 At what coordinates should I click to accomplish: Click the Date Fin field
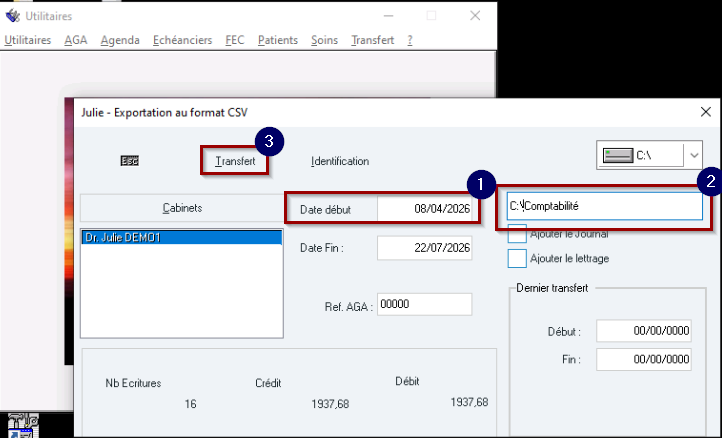pyautogui.click(x=425, y=248)
